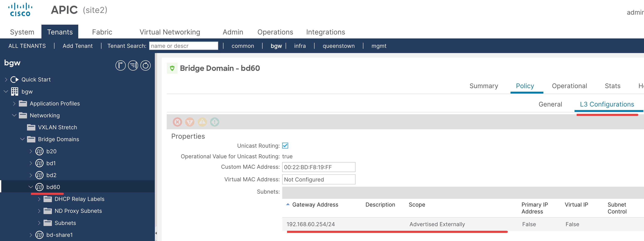This screenshot has width=644, height=241.
Task: Click the Subnets folder icon in tree
Action: (47, 223)
